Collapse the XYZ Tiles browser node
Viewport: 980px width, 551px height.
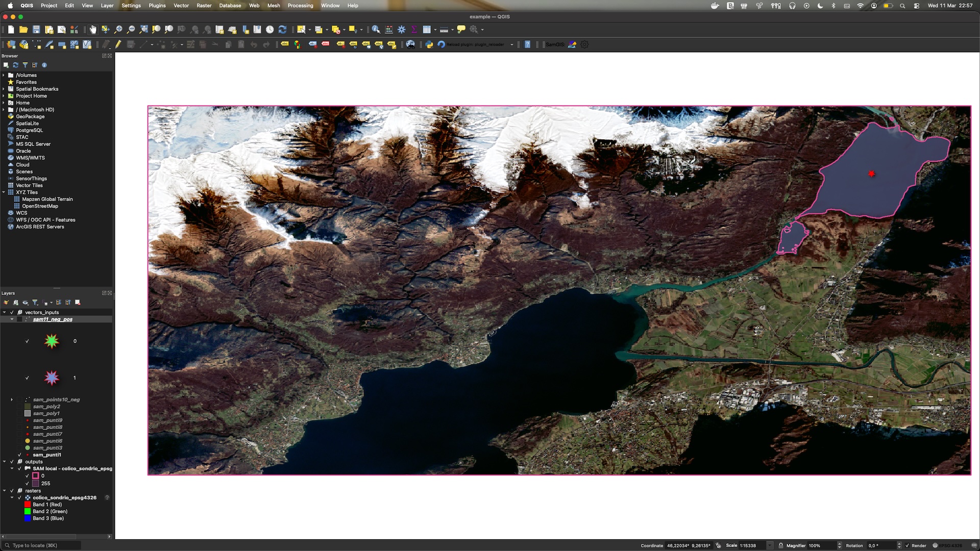[x=4, y=192]
